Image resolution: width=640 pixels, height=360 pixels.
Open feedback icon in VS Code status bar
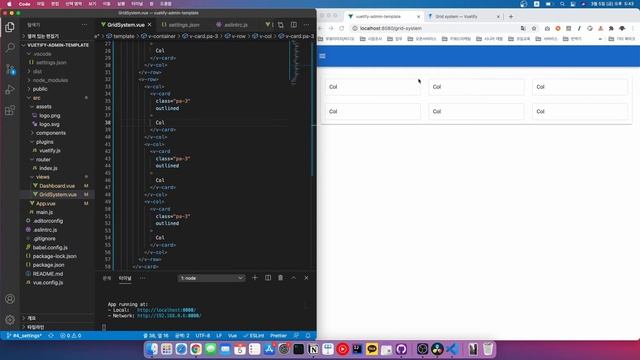tap(296, 336)
